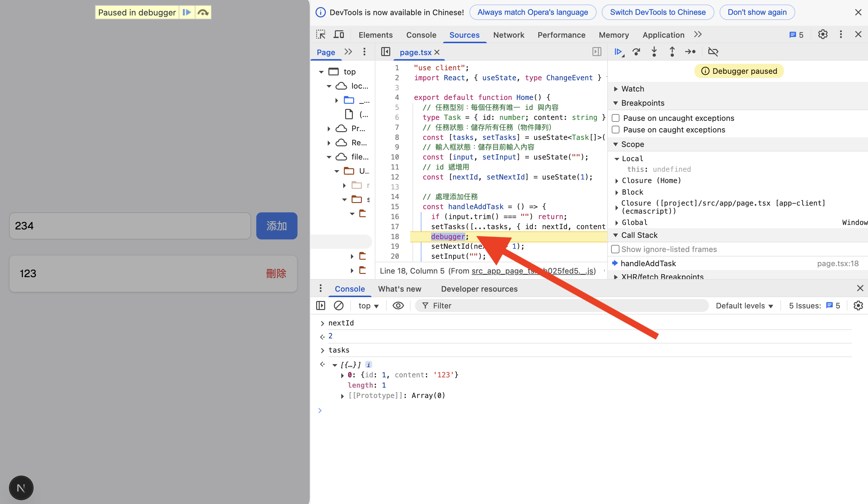Open the issues counter showing 5
868x504 pixels.
click(796, 35)
